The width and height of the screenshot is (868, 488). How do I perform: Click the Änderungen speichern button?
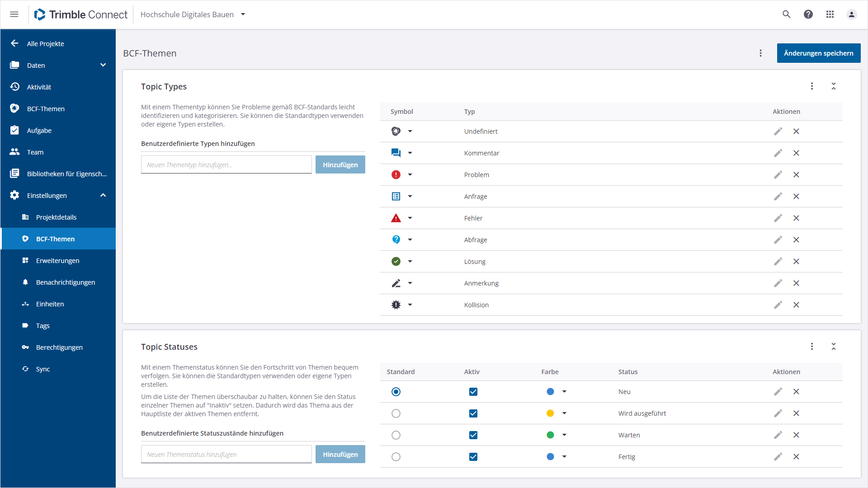[818, 53]
